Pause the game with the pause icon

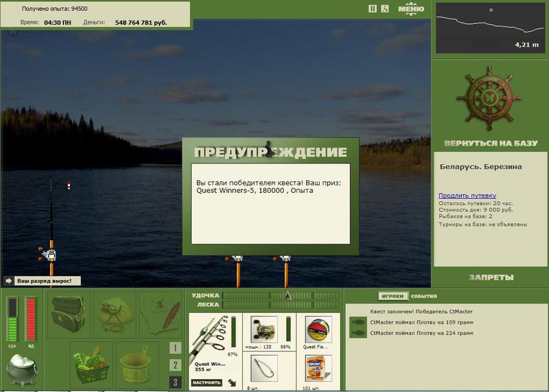coord(373,8)
